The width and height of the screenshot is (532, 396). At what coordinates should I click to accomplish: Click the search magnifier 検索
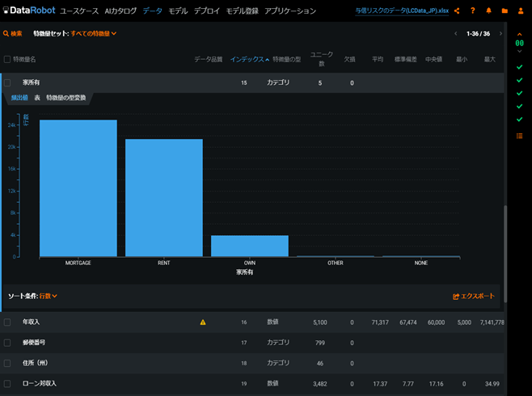click(x=13, y=34)
